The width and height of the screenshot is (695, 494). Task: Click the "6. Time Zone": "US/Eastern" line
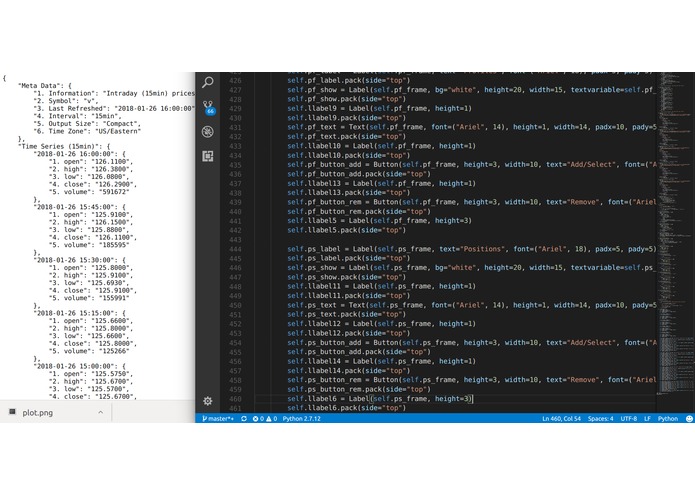tap(87, 131)
